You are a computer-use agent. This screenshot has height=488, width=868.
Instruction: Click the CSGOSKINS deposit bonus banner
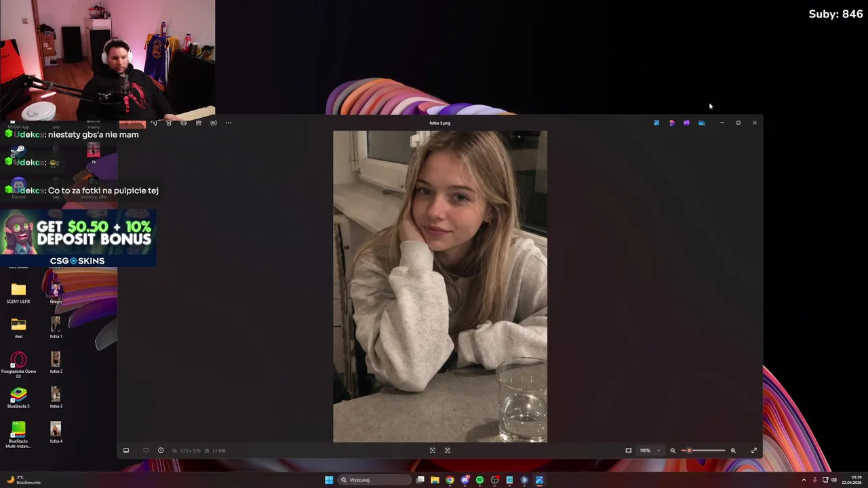(78, 239)
